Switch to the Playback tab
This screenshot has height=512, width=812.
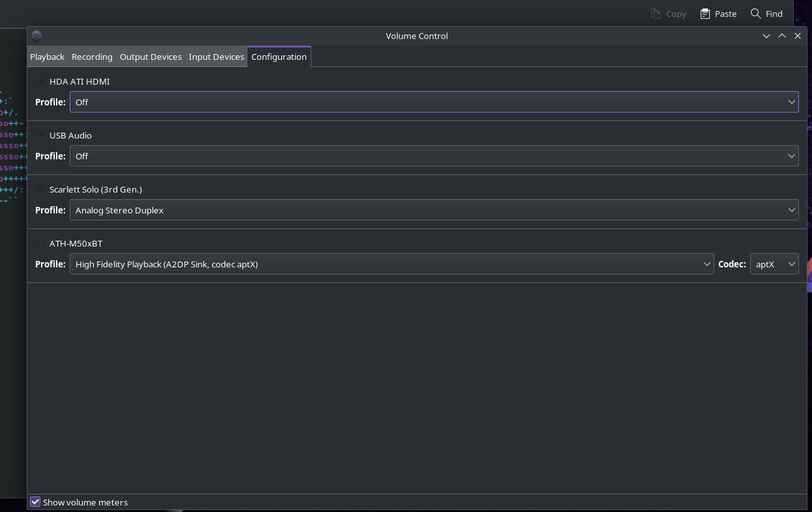47,57
